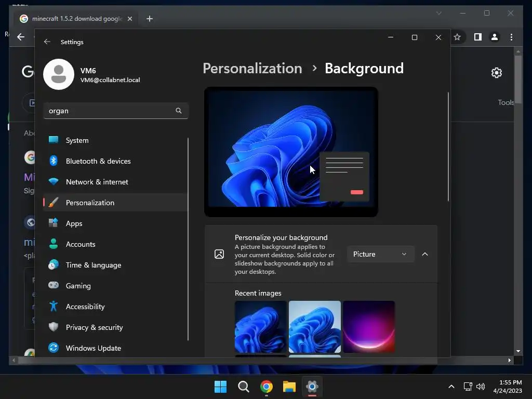Open taskbar Search magnifier

coord(244,387)
